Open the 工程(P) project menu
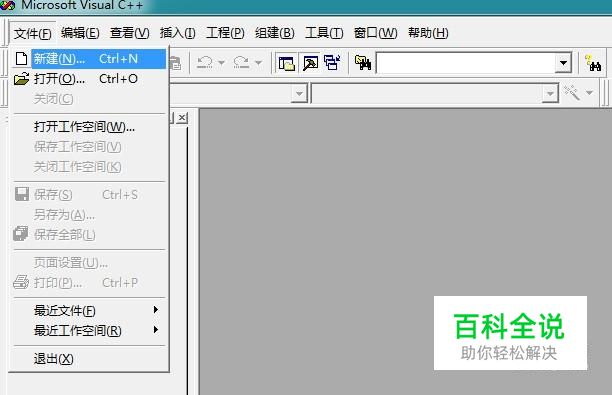The width and height of the screenshot is (612, 395). [225, 33]
